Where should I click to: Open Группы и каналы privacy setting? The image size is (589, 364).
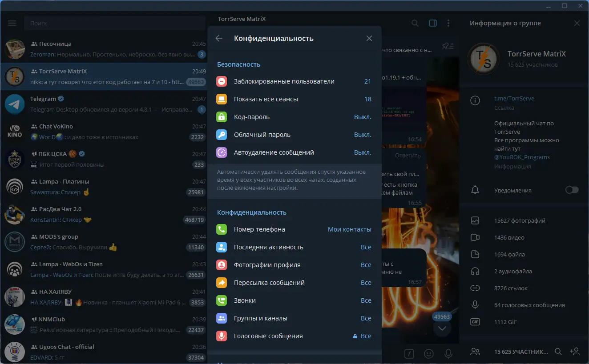(x=294, y=318)
